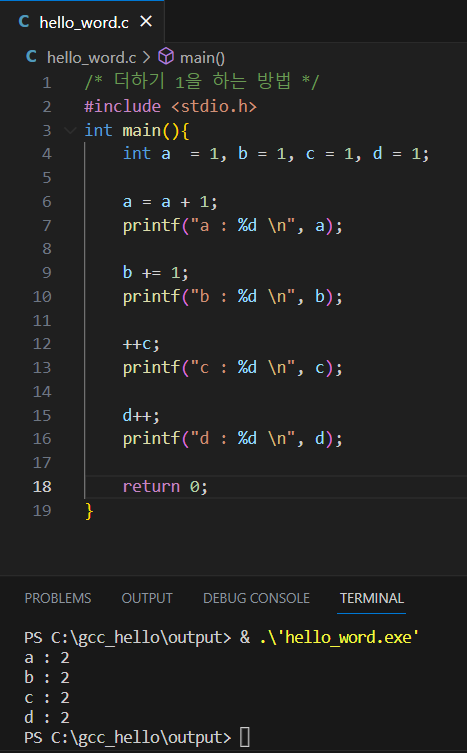Place cursor on return 0 statement
Viewport: 467px width, 753px height.
pyautogui.click(x=165, y=486)
